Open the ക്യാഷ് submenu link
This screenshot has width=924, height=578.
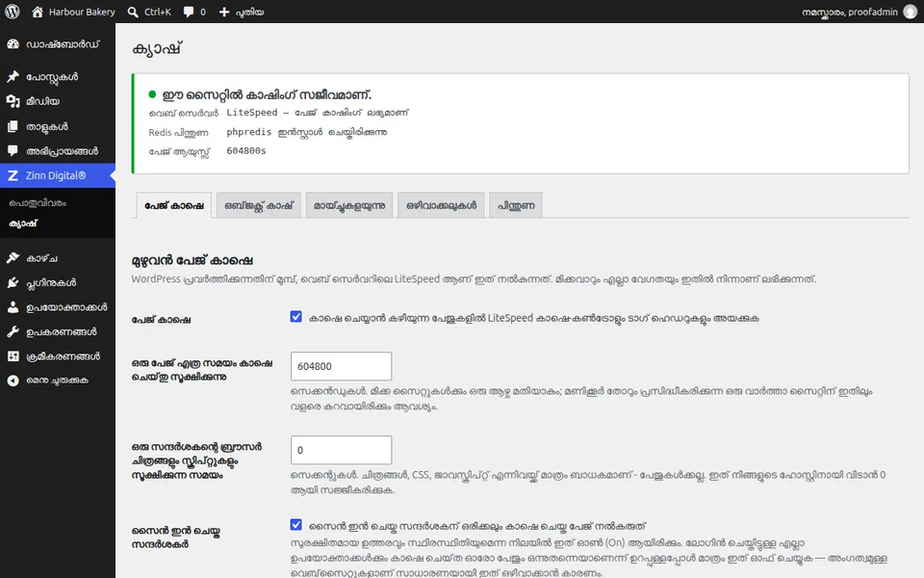23,223
